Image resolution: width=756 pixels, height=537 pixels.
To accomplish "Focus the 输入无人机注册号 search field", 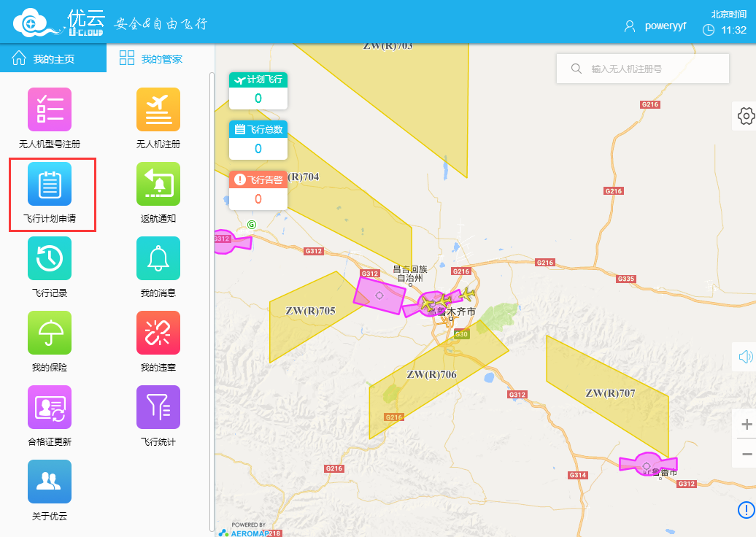I will [643, 69].
